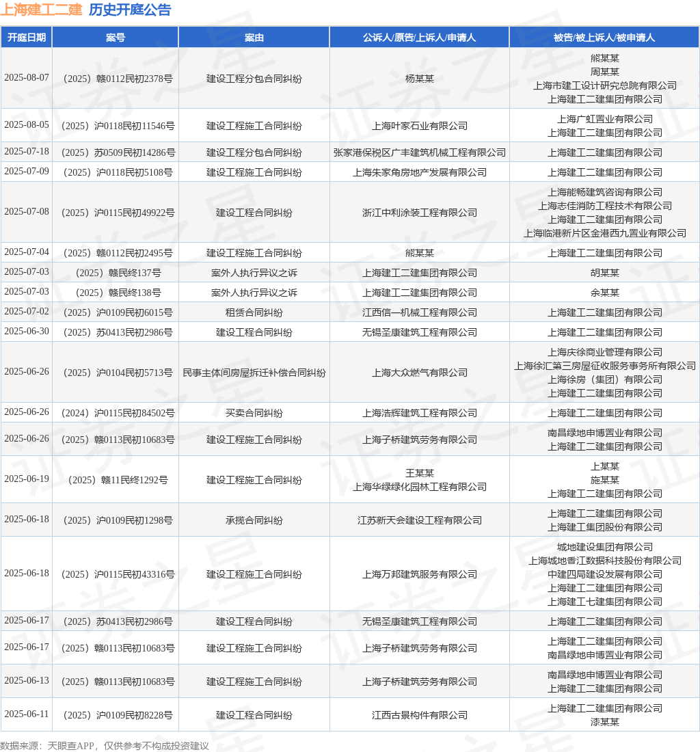Click defendant 城地建设集团有限公司

604,547
